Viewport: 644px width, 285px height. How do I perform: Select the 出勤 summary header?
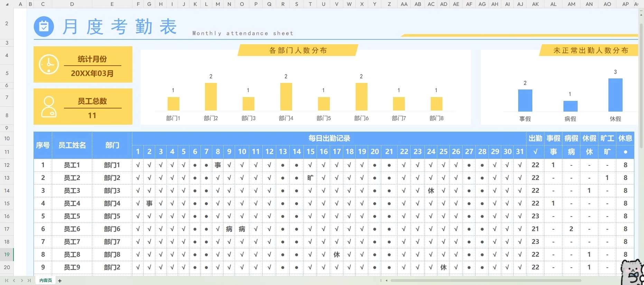tap(535, 139)
